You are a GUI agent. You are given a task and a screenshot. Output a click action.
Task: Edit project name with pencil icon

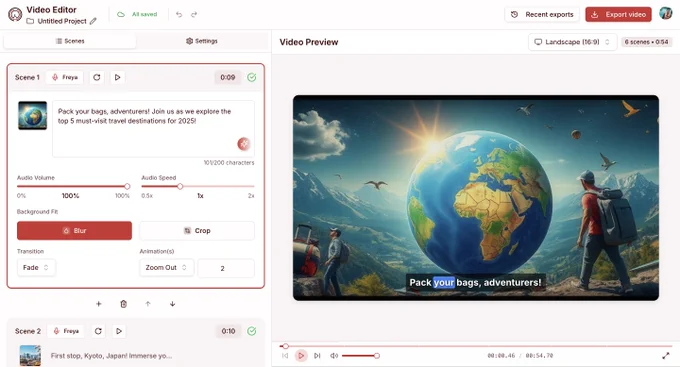(93, 21)
